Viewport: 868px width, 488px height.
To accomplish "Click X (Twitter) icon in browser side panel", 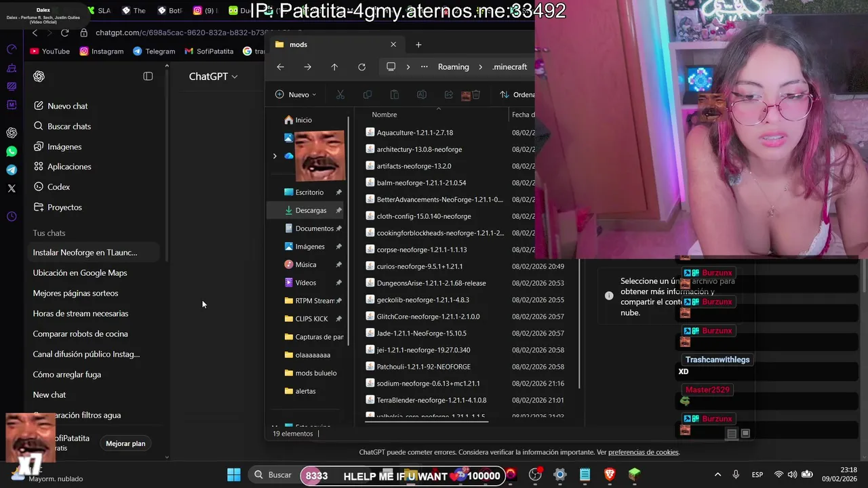I will click(12, 188).
